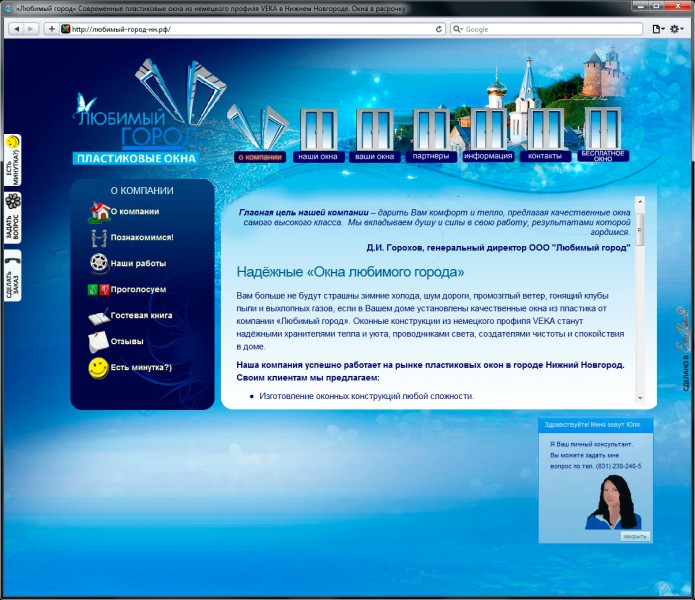
Task: Open the 'Отзывы' sidebar link
Action: (x=127, y=342)
